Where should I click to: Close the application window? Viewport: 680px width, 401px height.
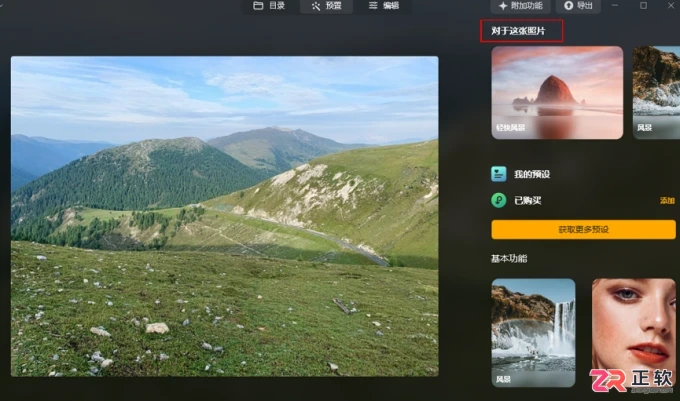[x=671, y=6]
